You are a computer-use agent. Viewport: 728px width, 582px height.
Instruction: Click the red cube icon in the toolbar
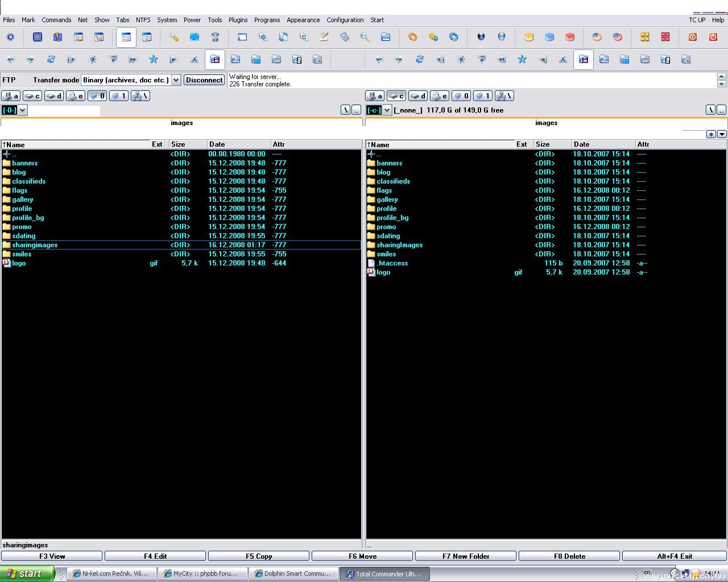point(570,38)
